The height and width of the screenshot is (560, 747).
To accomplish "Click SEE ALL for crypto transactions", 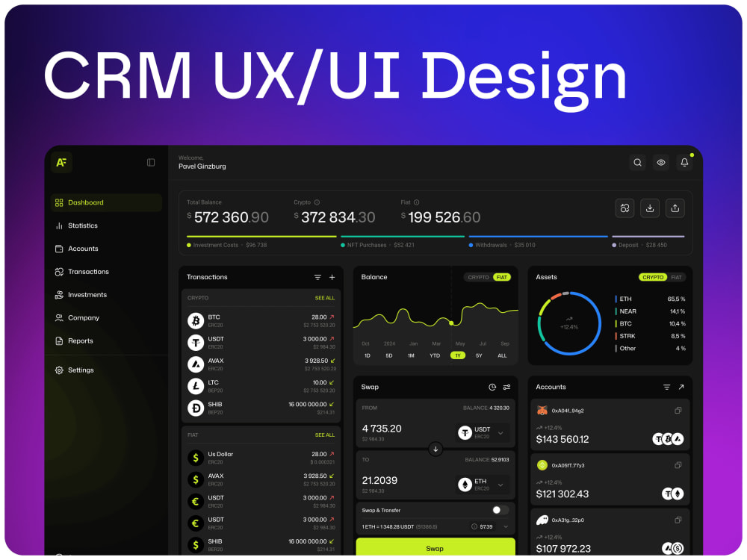I will point(325,298).
